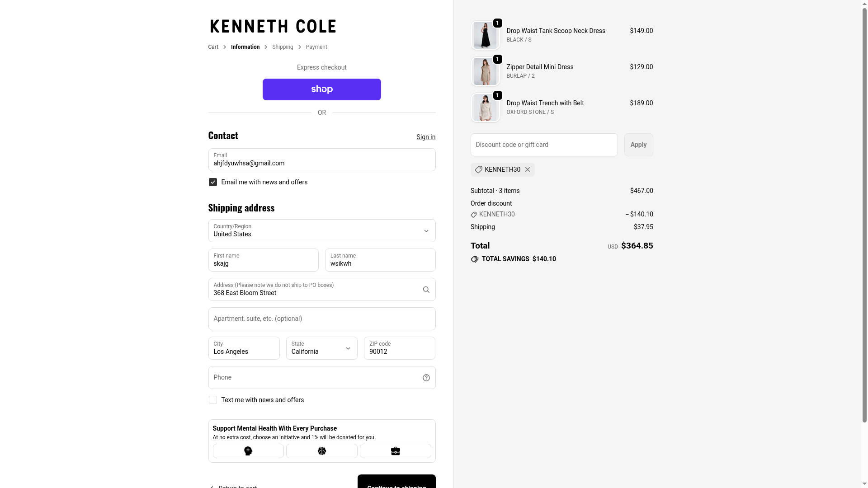The width and height of the screenshot is (868, 488).
Task: Uncheck Email me with news and offers
Action: (x=213, y=182)
